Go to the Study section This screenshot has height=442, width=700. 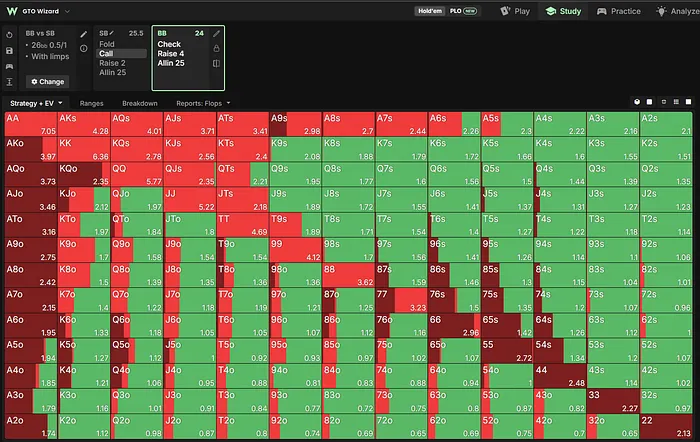(x=563, y=11)
